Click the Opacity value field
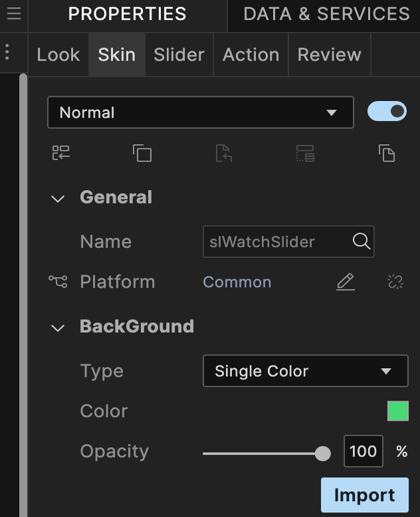This screenshot has height=517, width=420. pyautogui.click(x=364, y=452)
